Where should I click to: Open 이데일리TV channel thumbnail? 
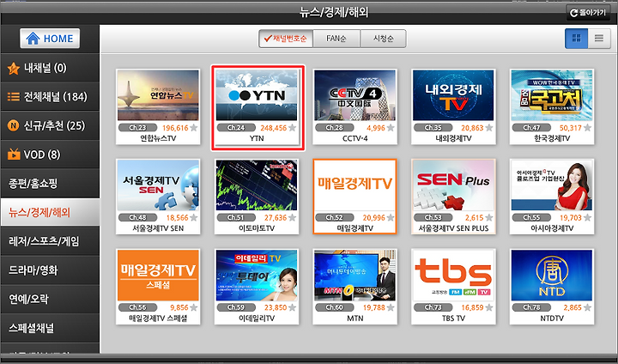(257, 275)
